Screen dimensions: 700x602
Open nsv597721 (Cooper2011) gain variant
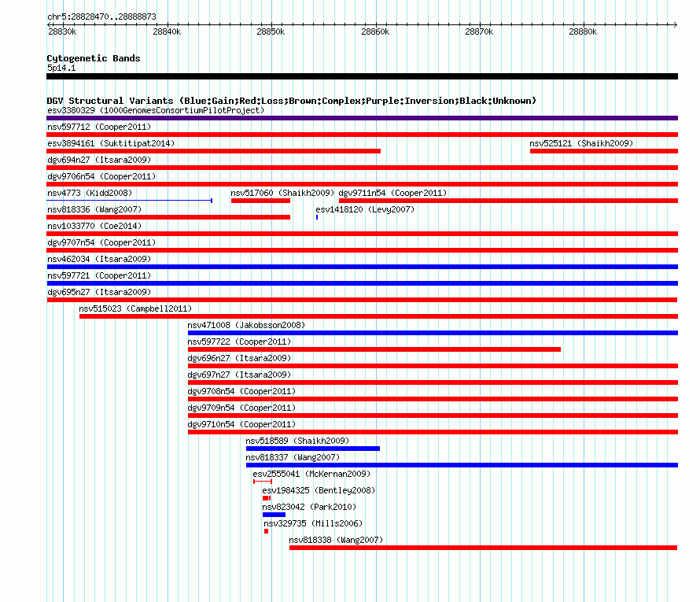click(x=99, y=275)
